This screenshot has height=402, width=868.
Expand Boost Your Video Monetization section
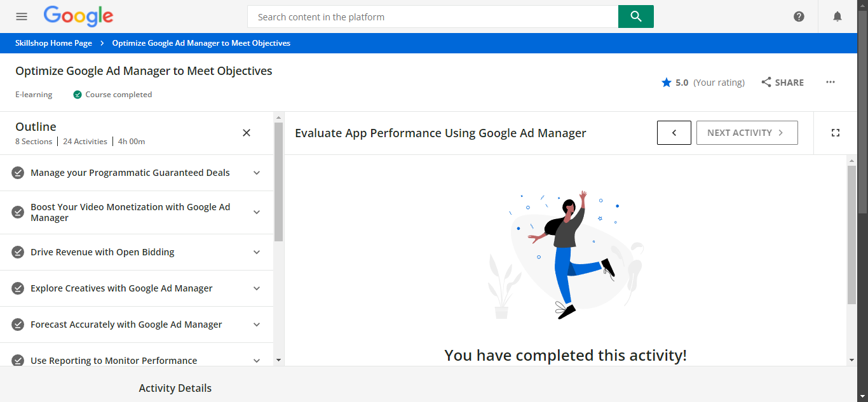point(257,212)
